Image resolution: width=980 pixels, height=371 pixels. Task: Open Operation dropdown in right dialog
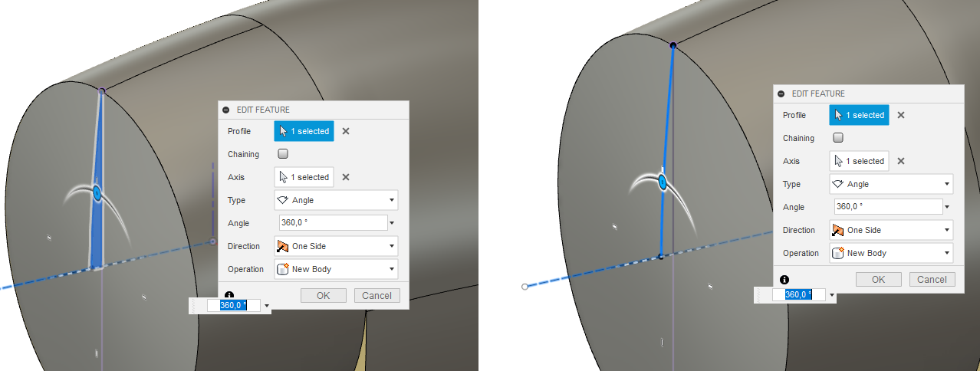coord(891,253)
